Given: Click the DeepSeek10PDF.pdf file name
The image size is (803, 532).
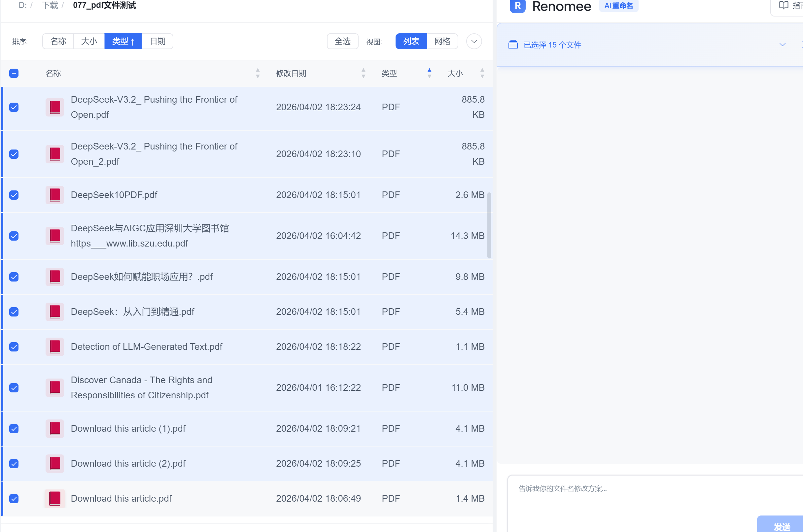Looking at the screenshot, I should [114, 195].
